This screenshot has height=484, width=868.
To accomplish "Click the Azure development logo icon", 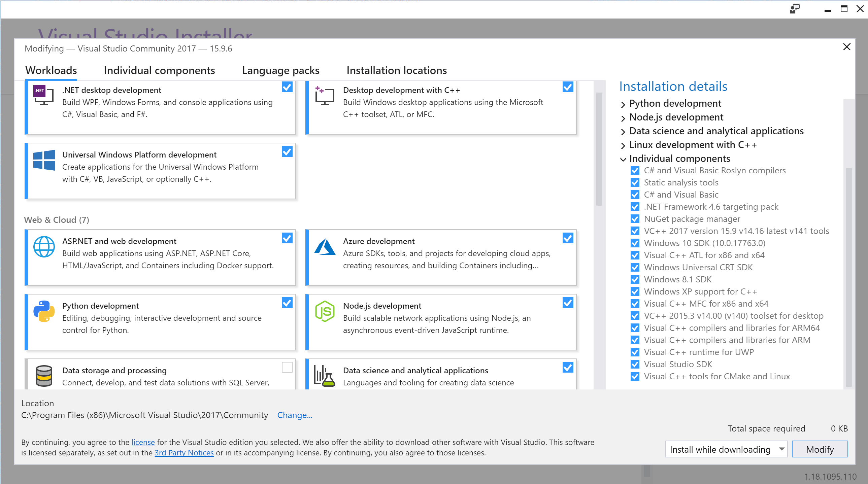I will pyautogui.click(x=324, y=247).
